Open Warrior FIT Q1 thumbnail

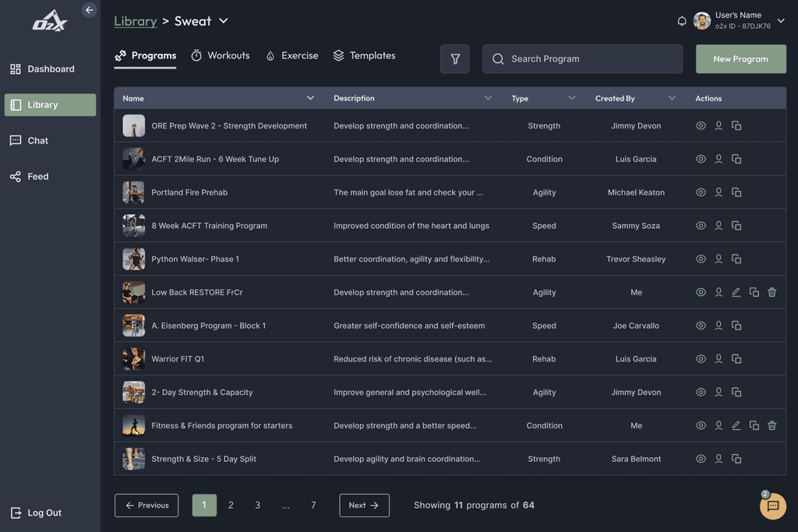tap(134, 358)
